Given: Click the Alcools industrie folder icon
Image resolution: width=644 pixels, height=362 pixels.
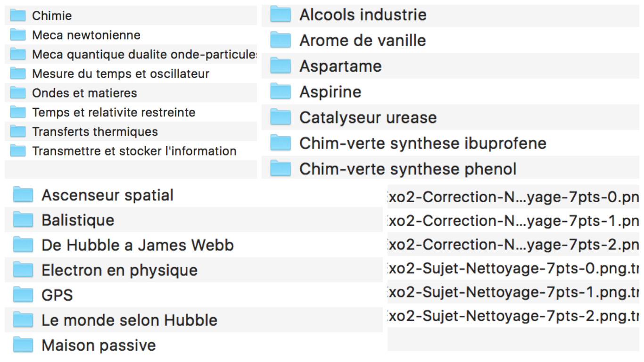Looking at the screenshot, I should (281, 15).
